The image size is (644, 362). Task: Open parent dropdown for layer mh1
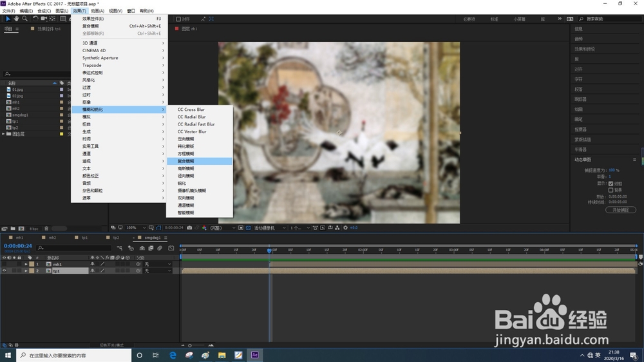[158, 264]
